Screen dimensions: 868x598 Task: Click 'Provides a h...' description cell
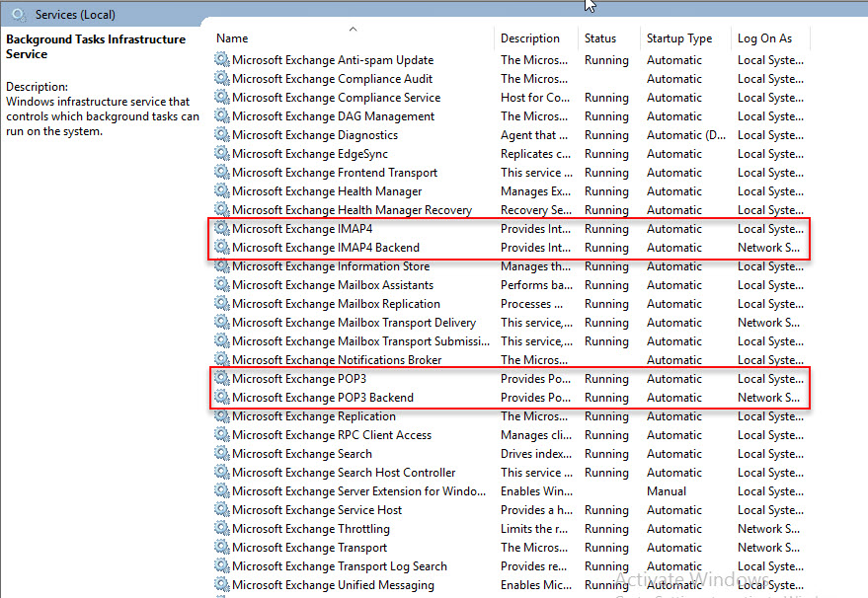(x=536, y=510)
